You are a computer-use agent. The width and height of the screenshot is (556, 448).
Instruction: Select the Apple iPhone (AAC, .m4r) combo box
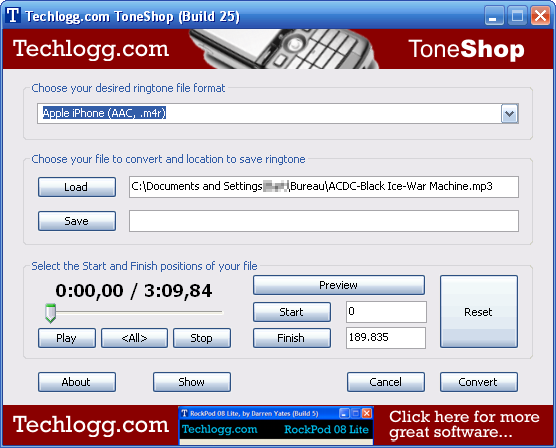tap(278, 114)
